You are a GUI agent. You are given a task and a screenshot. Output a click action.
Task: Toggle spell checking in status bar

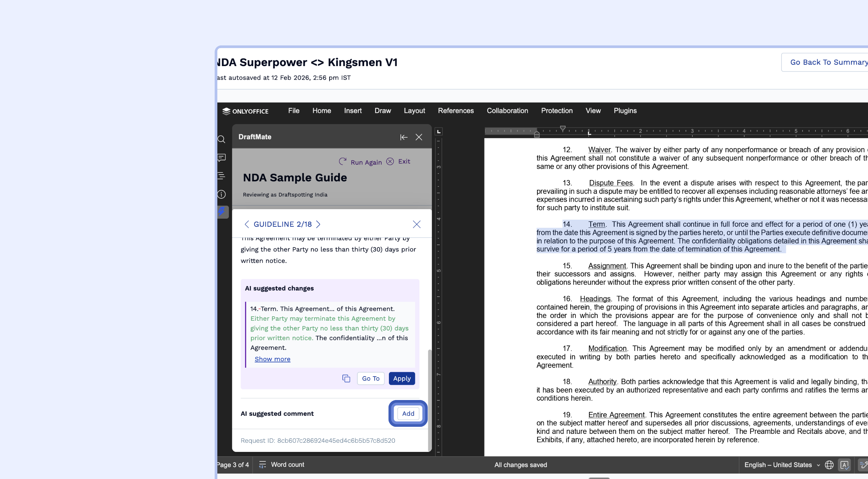tap(844, 465)
